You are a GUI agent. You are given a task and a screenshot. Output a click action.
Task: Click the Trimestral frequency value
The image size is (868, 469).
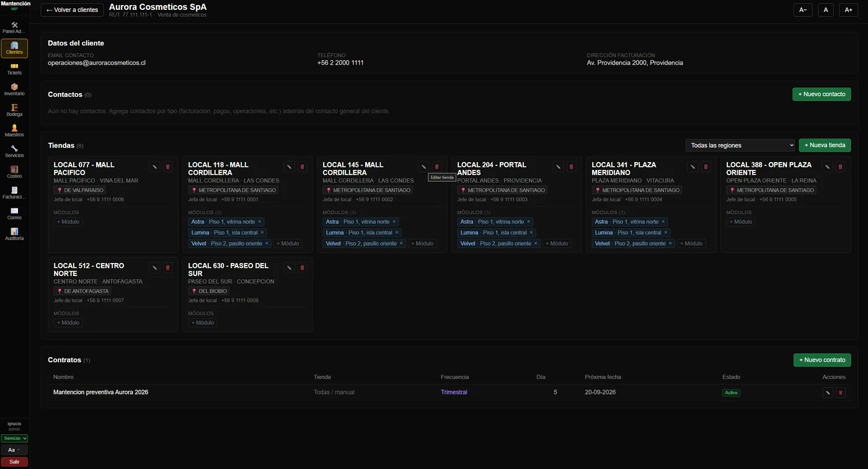click(x=454, y=392)
